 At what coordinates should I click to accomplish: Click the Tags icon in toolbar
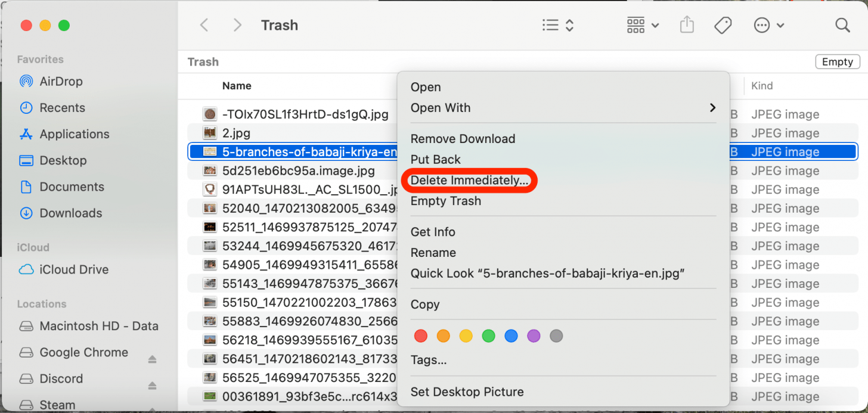tap(723, 25)
